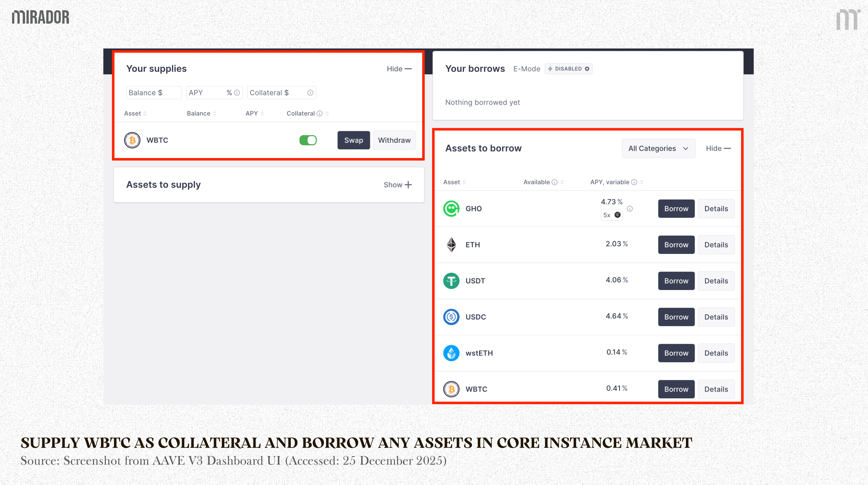This screenshot has width=868, height=485.
Task: Click the USDC token icon
Action: pos(451,317)
